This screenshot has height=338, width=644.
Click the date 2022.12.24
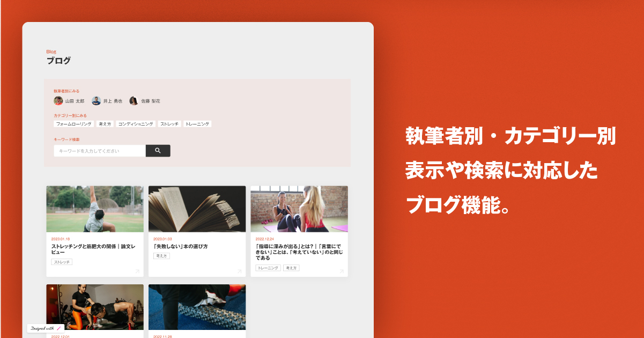pos(265,239)
